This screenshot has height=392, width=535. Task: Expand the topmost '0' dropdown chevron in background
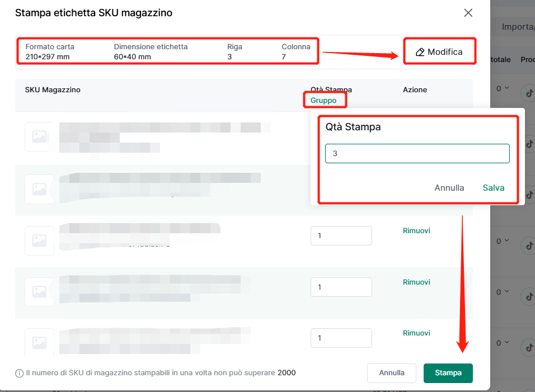pyautogui.click(x=507, y=88)
